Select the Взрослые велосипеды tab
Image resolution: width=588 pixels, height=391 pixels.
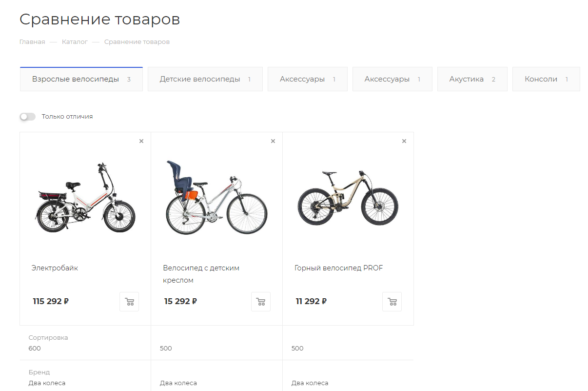pos(81,79)
